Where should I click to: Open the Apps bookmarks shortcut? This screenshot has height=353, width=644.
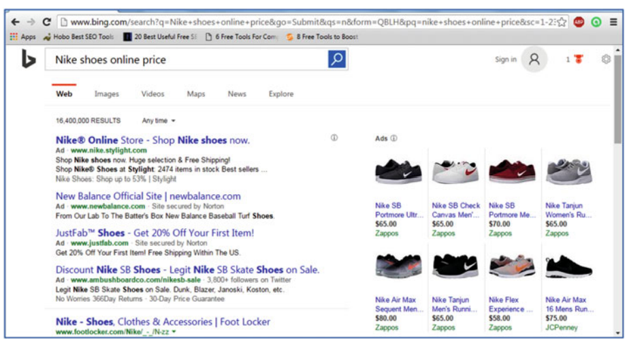[22, 37]
